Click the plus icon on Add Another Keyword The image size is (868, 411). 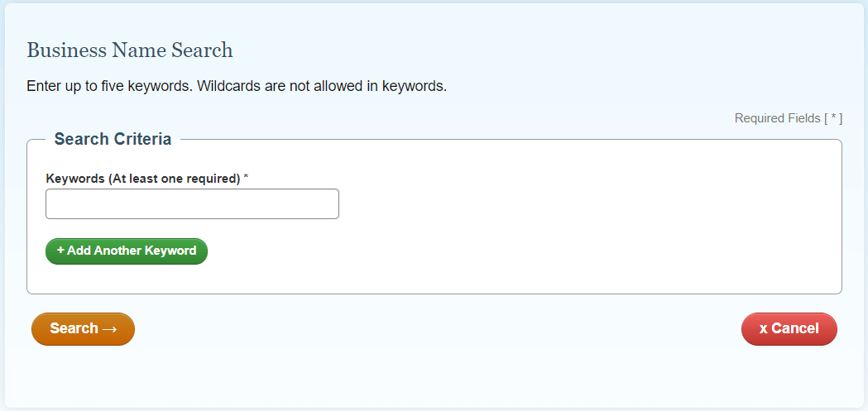coord(60,251)
